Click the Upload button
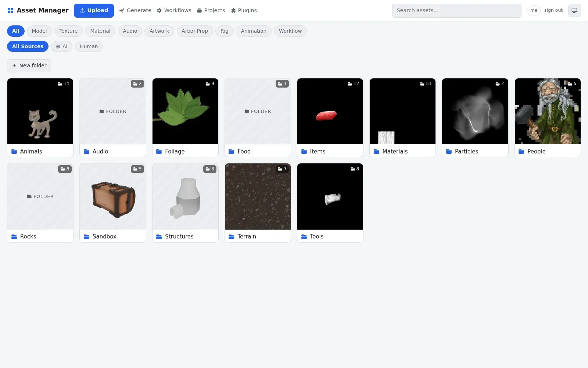This screenshot has height=368, width=588. coord(94,11)
